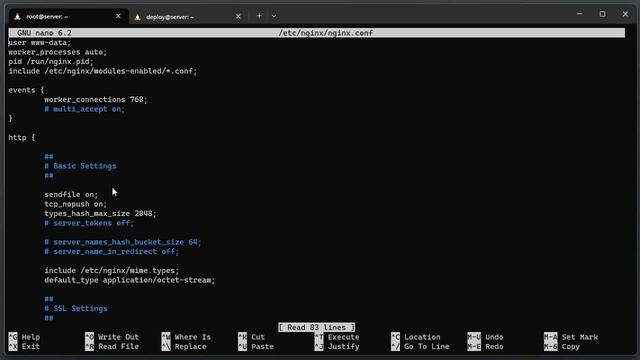Place cursor on modules-enabled include line
Image resolution: width=640 pixels, height=360 pixels.
(x=102, y=71)
